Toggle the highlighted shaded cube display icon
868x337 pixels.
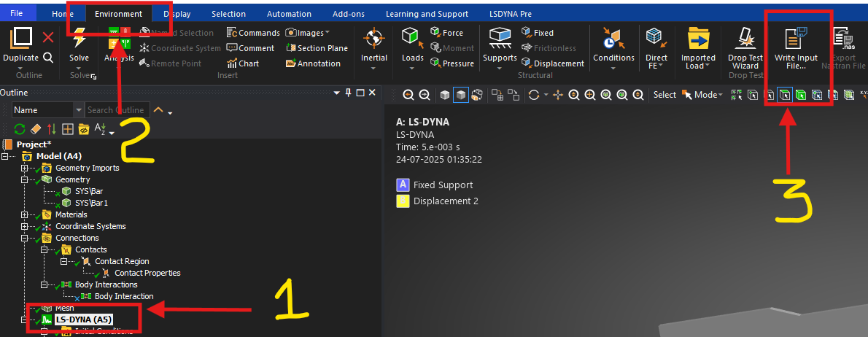point(460,95)
